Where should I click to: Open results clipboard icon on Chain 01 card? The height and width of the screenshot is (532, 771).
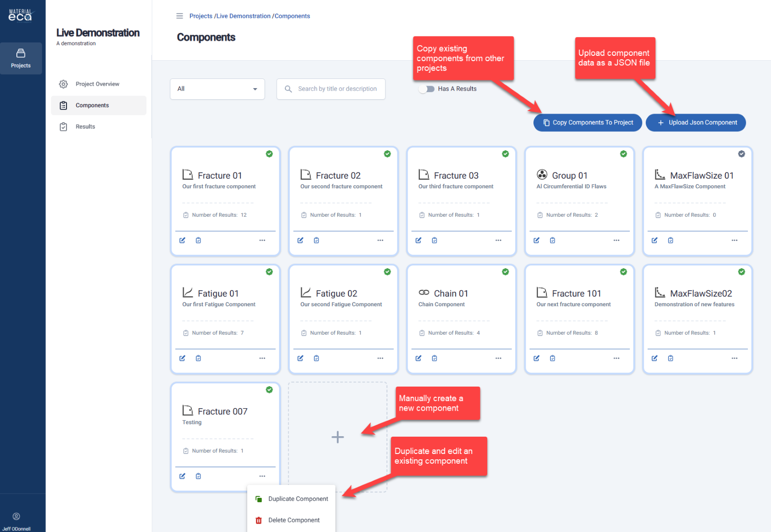click(x=434, y=358)
